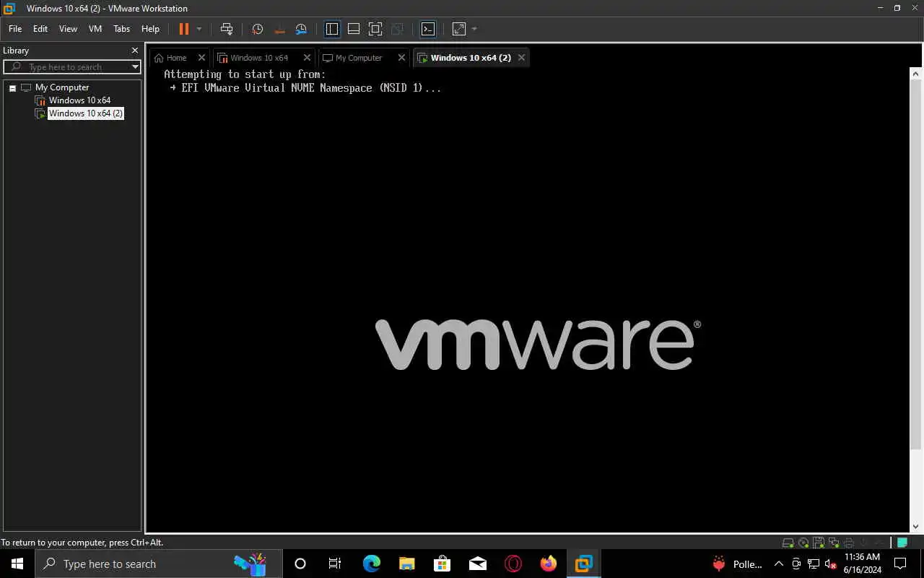This screenshot has width=924, height=578.
Task: Show hidden system tray icons
Action: coord(779,564)
